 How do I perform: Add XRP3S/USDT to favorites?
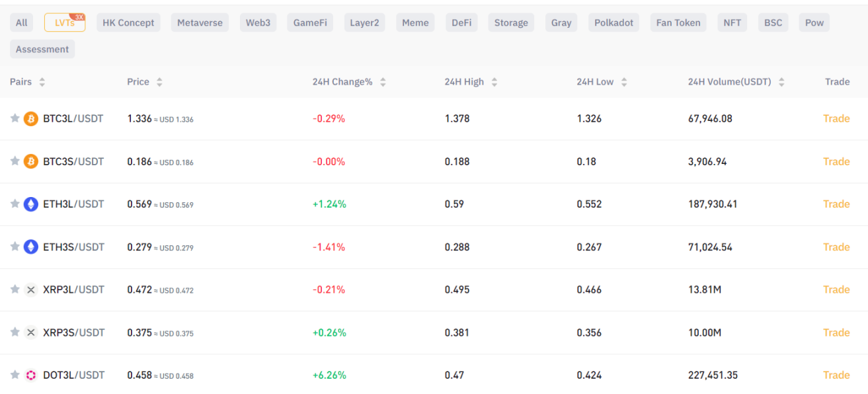[15, 332]
